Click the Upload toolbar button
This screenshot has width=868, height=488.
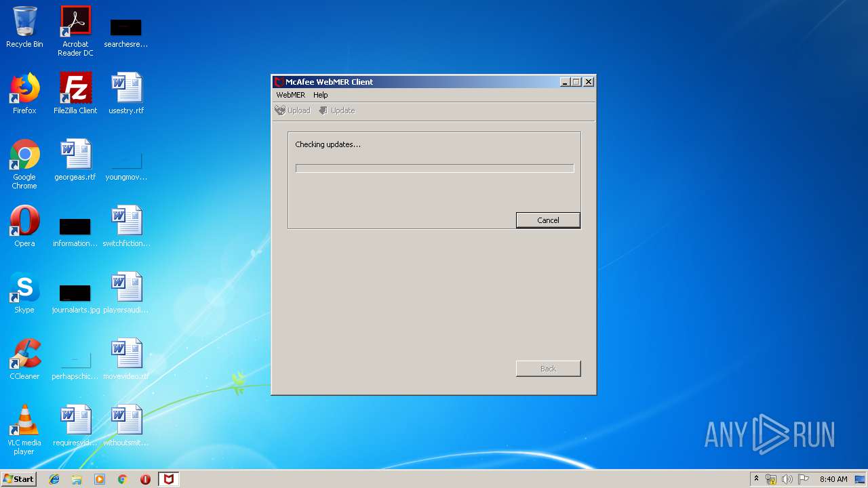pyautogui.click(x=292, y=110)
